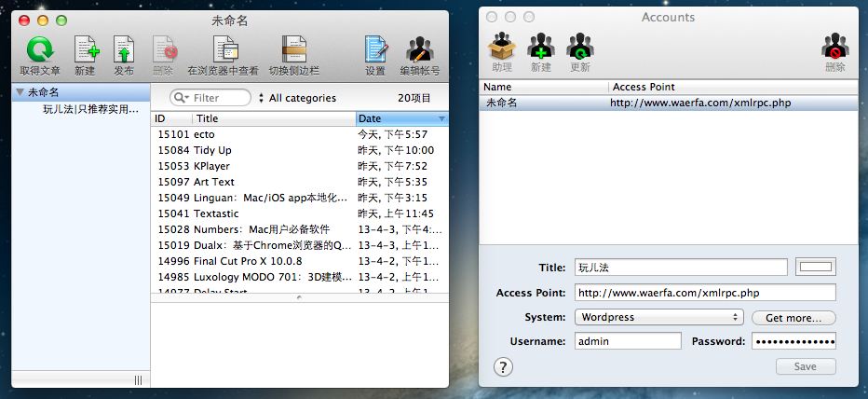This screenshot has height=399, width=868.
Task: Click the 取得文章 refresh icon
Action: coord(40,48)
